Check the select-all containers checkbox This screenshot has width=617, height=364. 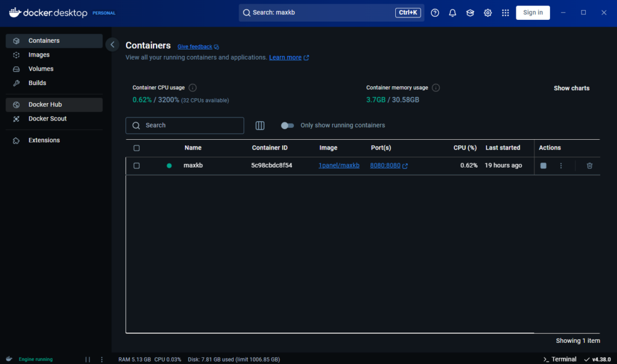coord(137,148)
